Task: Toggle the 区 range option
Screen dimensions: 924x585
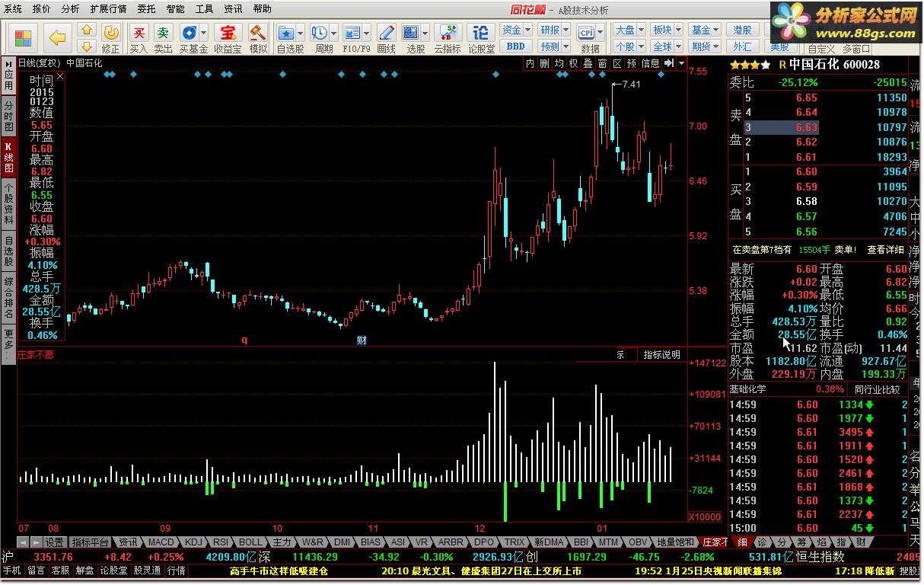Action: click(x=617, y=63)
